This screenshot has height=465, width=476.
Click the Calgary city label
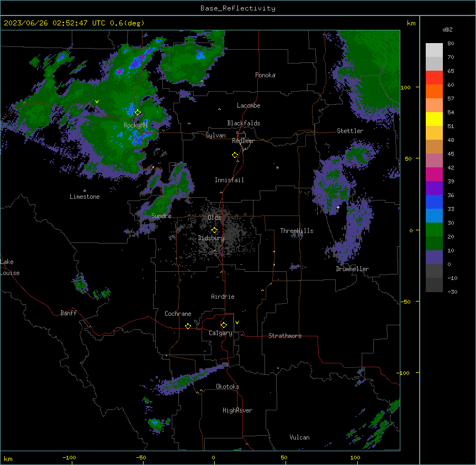tap(220, 333)
